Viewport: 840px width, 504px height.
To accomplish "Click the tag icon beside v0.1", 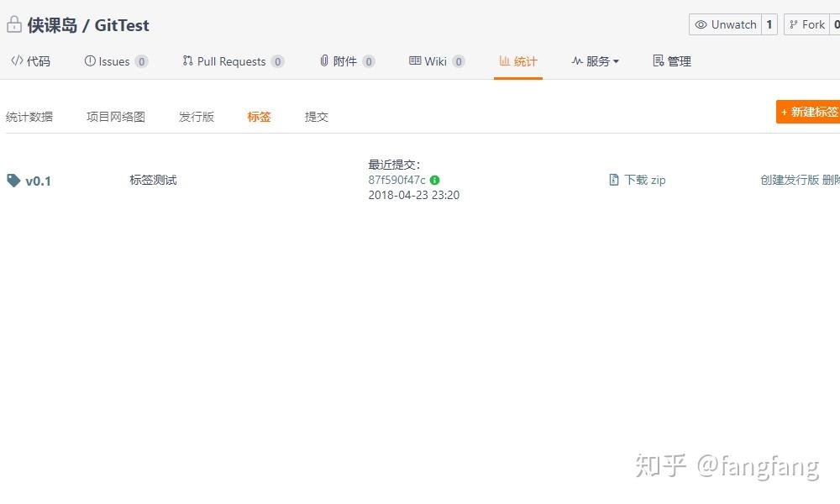I will 12,181.
